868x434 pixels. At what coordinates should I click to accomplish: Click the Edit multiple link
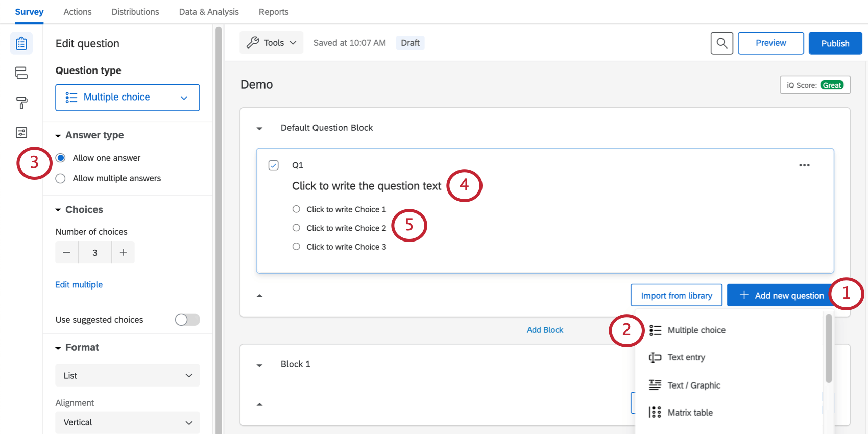pos(79,284)
